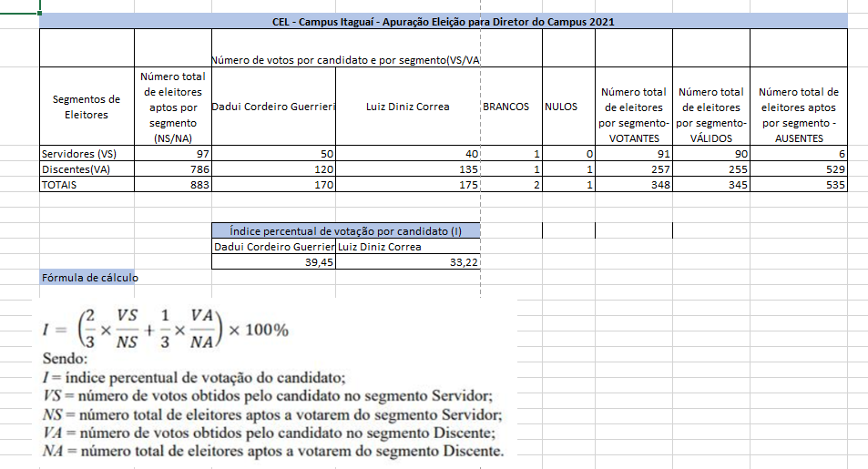Screen dimensions: 868x469
Task: Select the AUSENTES voters header cell
Action: (798, 115)
